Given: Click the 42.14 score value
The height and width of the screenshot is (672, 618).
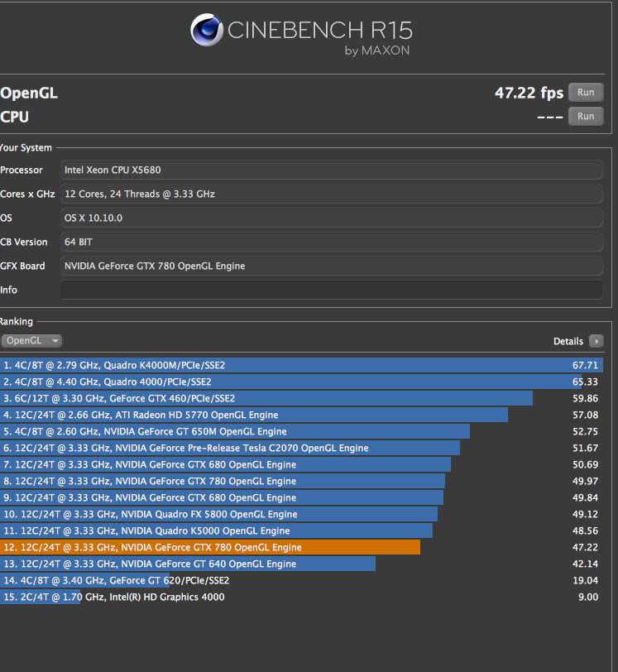Looking at the screenshot, I should [585, 564].
